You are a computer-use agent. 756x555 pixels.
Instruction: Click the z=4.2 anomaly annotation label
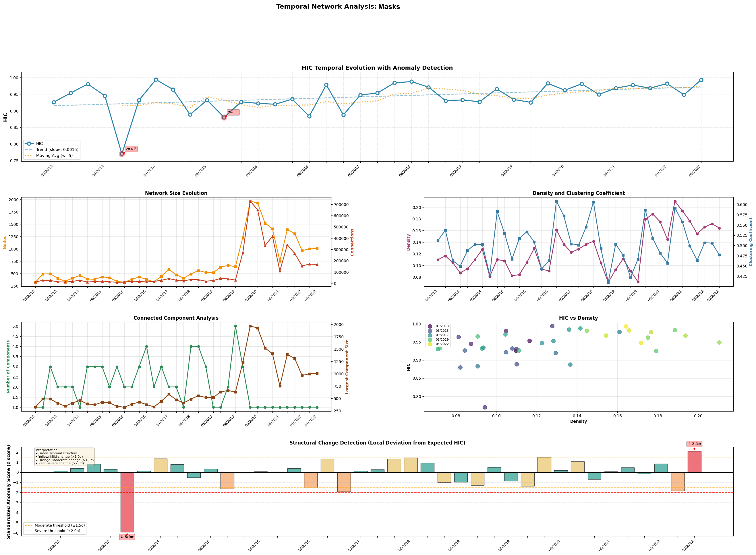click(x=131, y=149)
